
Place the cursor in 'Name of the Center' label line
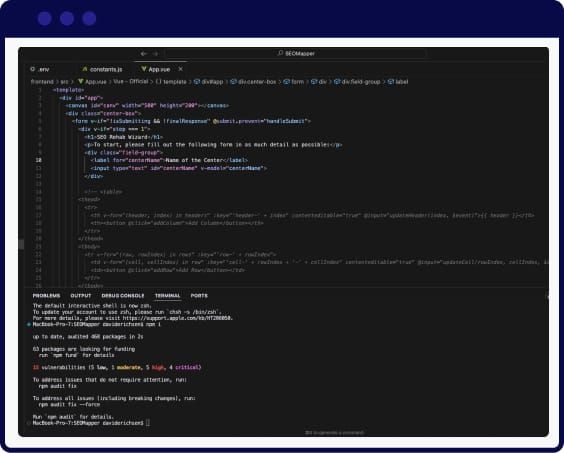tap(169, 160)
